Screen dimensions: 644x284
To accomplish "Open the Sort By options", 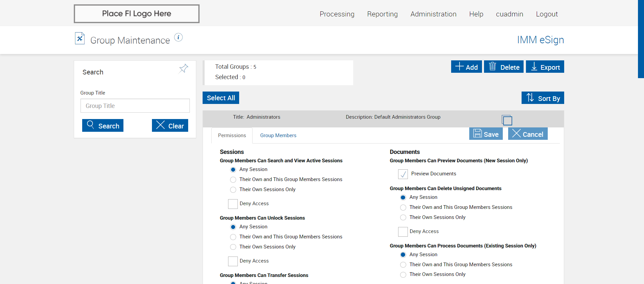I will (x=542, y=98).
